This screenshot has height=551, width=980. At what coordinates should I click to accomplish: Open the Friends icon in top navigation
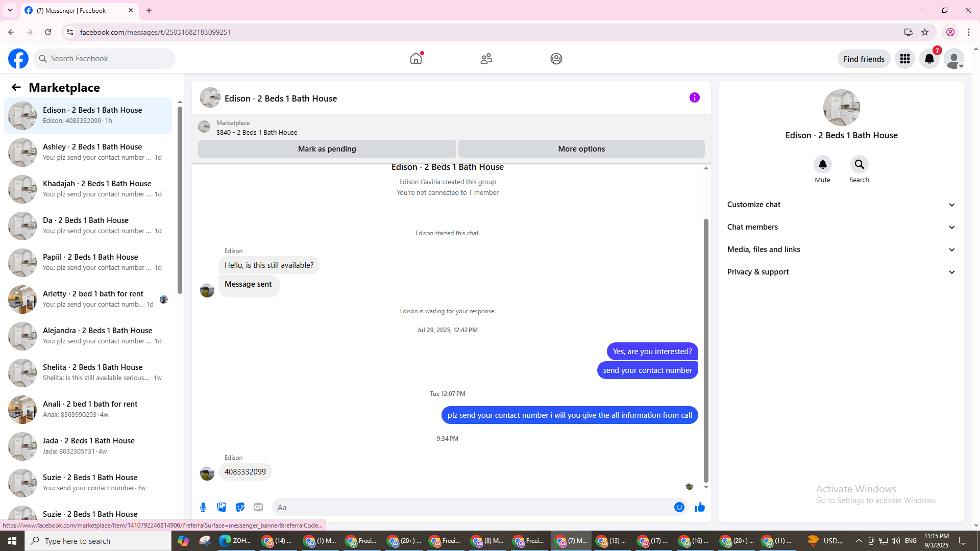(486, 59)
